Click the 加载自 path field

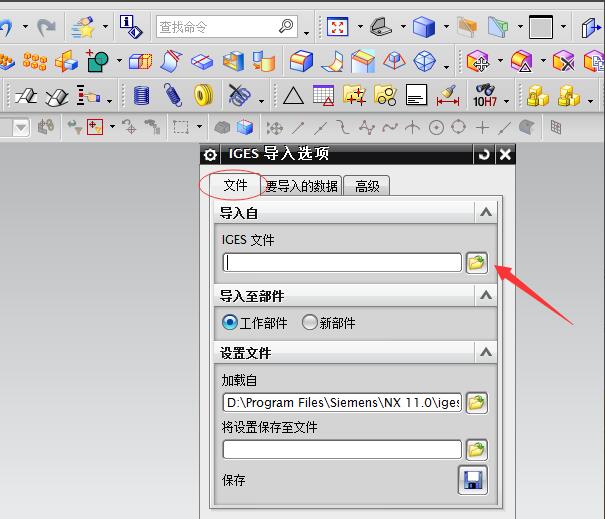(342, 403)
